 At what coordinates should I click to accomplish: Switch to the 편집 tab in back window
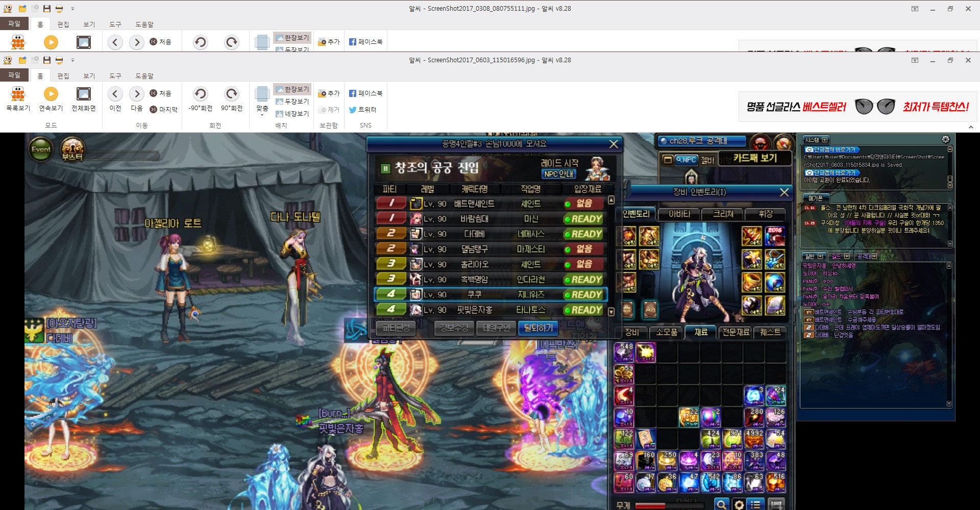pyautogui.click(x=63, y=24)
